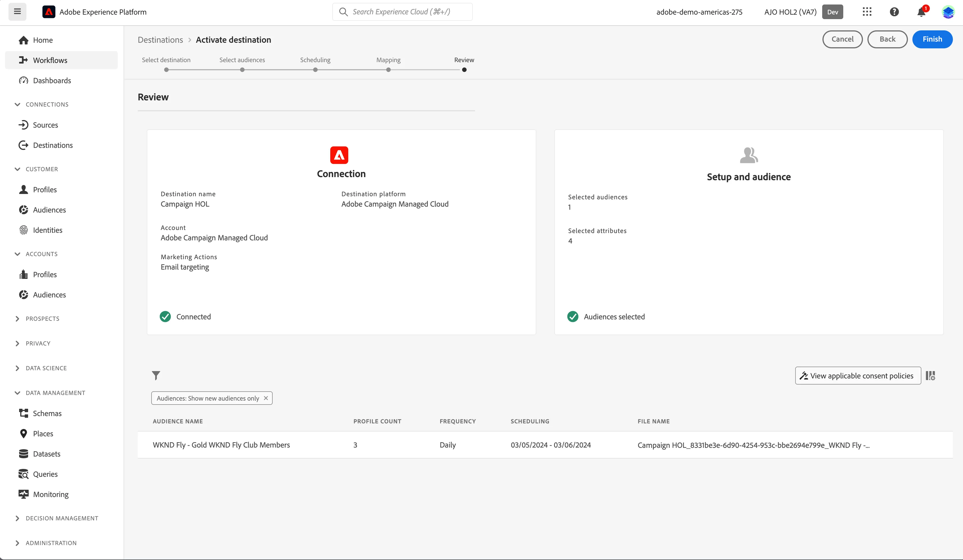
Task: Go to the Mapping step
Action: pos(388,64)
